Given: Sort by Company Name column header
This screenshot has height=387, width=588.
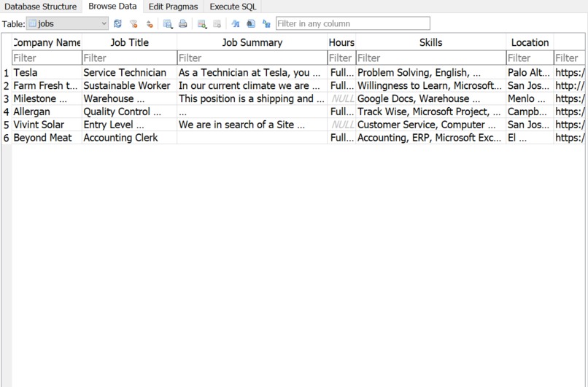Looking at the screenshot, I should (47, 42).
